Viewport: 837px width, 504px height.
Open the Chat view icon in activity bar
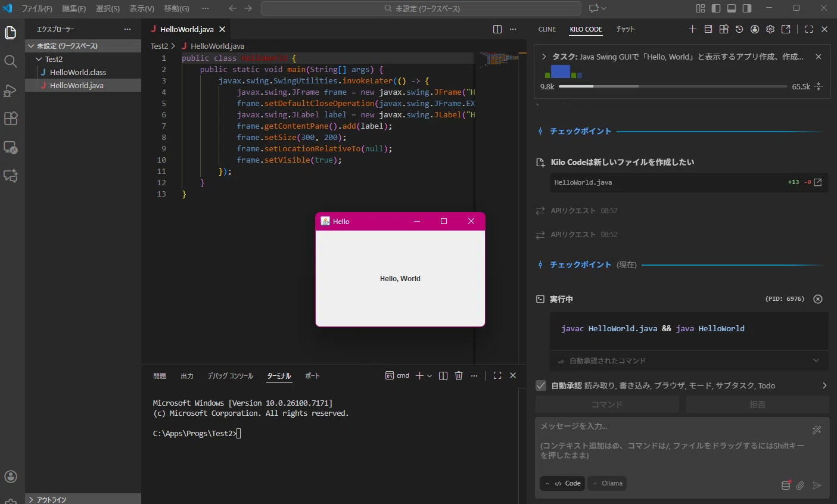(x=11, y=176)
